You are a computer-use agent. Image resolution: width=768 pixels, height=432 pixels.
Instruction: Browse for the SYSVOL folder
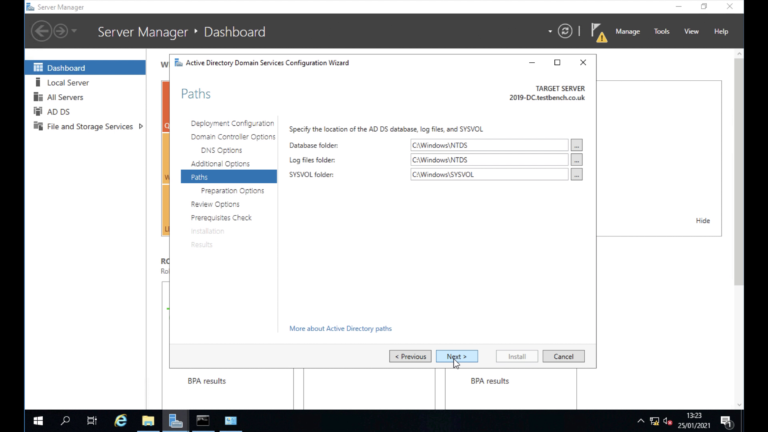[576, 174]
